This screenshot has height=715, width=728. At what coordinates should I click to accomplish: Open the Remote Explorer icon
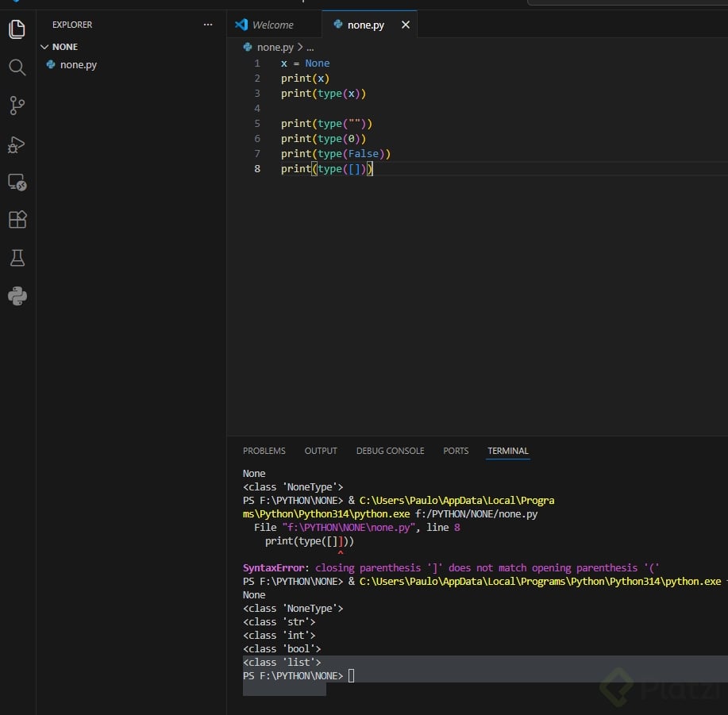tap(17, 183)
